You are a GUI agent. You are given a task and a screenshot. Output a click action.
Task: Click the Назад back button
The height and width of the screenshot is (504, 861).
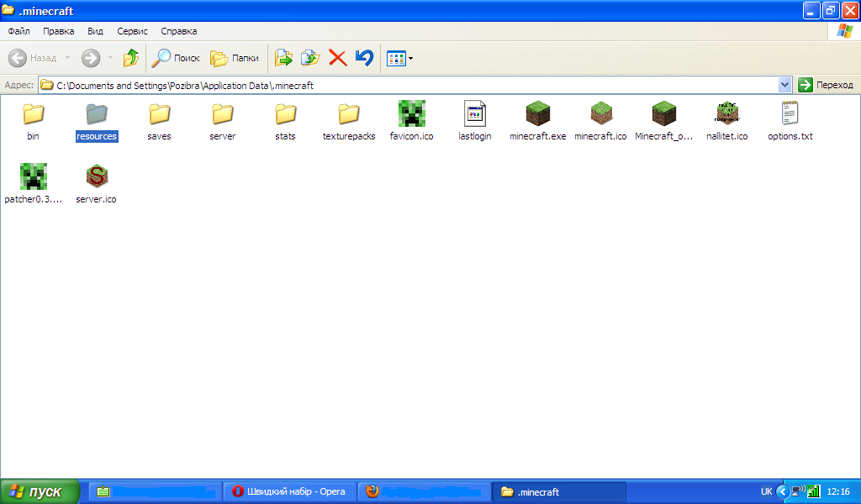tap(33, 58)
